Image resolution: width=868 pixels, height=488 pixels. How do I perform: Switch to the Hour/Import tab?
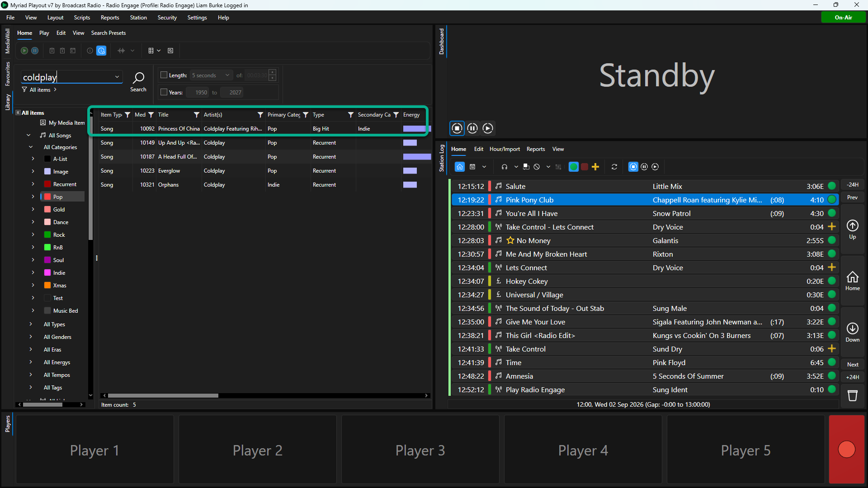(x=505, y=149)
